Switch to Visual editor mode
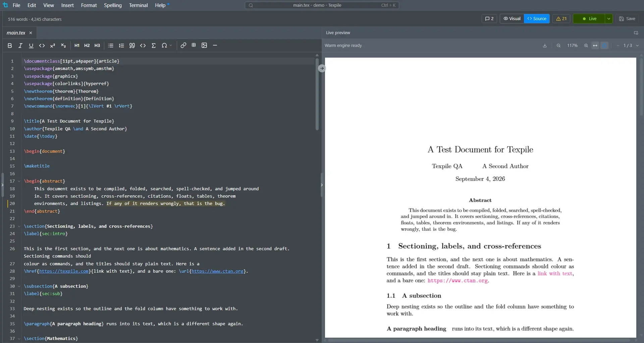Viewport: 644px width, 343px height. pos(512,19)
